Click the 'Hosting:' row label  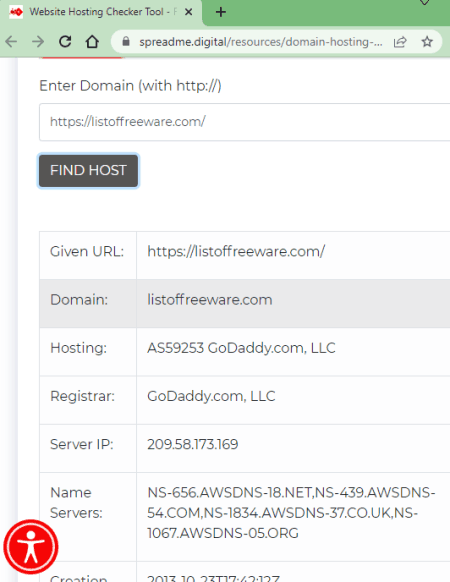78,348
